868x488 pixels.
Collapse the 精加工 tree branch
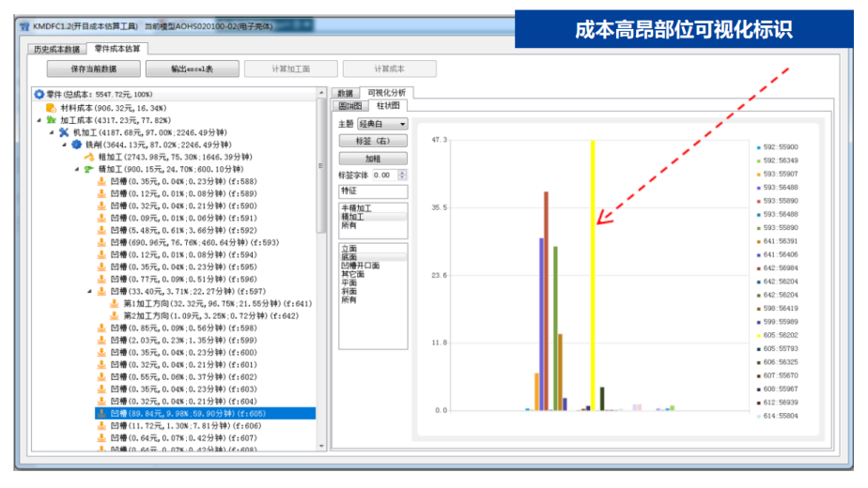click(77, 169)
